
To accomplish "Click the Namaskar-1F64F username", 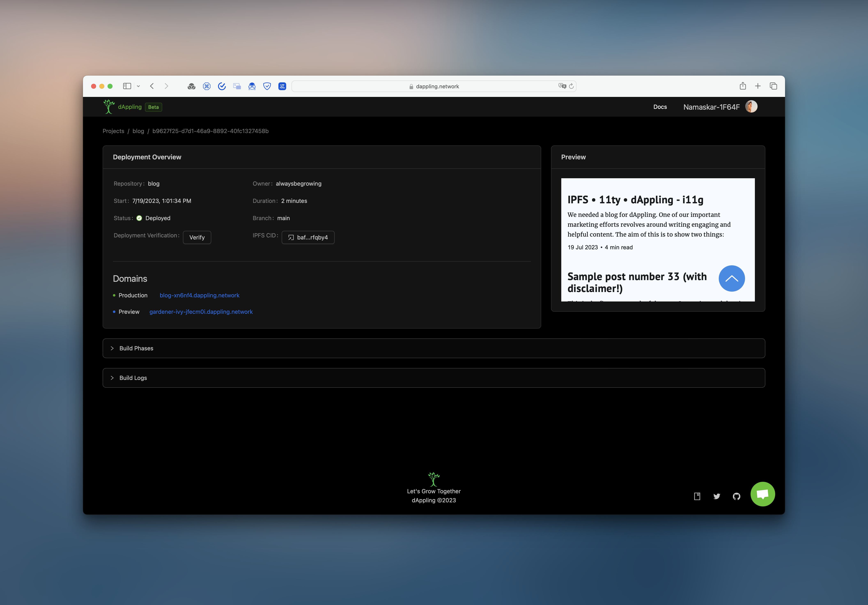I will [x=712, y=107].
